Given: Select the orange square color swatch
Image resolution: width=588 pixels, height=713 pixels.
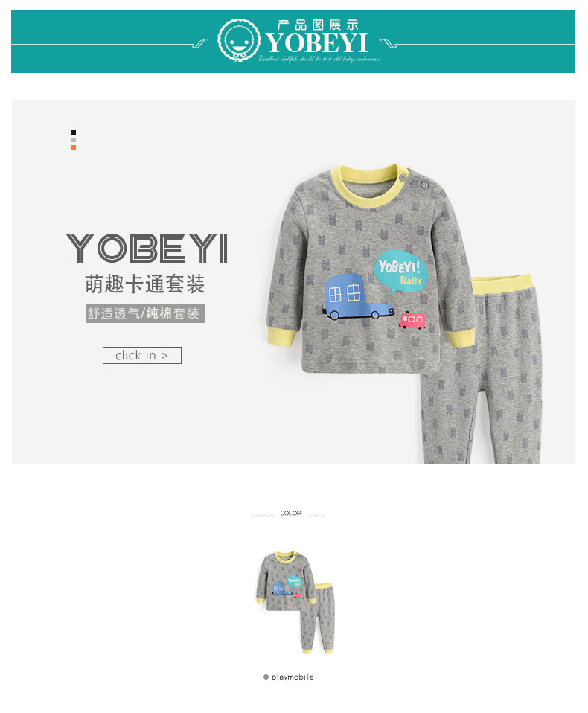Looking at the screenshot, I should [x=74, y=147].
